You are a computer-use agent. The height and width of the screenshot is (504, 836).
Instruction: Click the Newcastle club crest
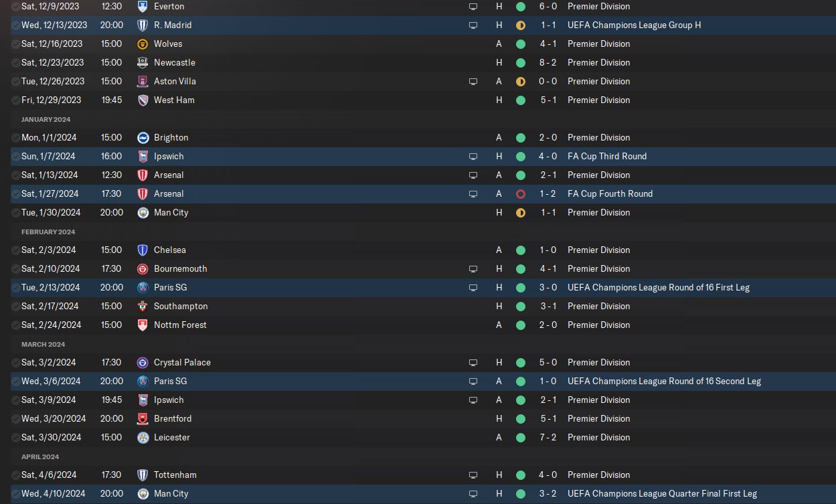click(x=143, y=63)
